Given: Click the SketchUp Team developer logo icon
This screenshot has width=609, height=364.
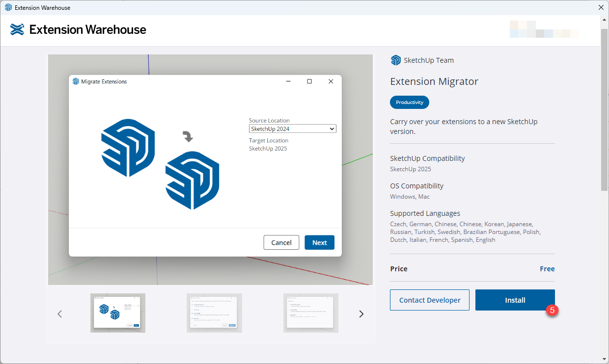Looking at the screenshot, I should (x=395, y=60).
